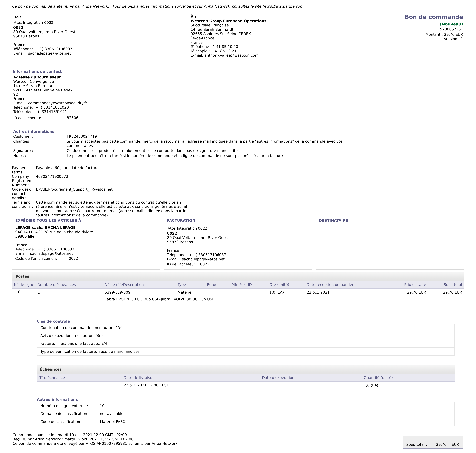Click the Informations de contact heading
Image resolution: width=476 pixels, height=453 pixels.
pos(37,71)
